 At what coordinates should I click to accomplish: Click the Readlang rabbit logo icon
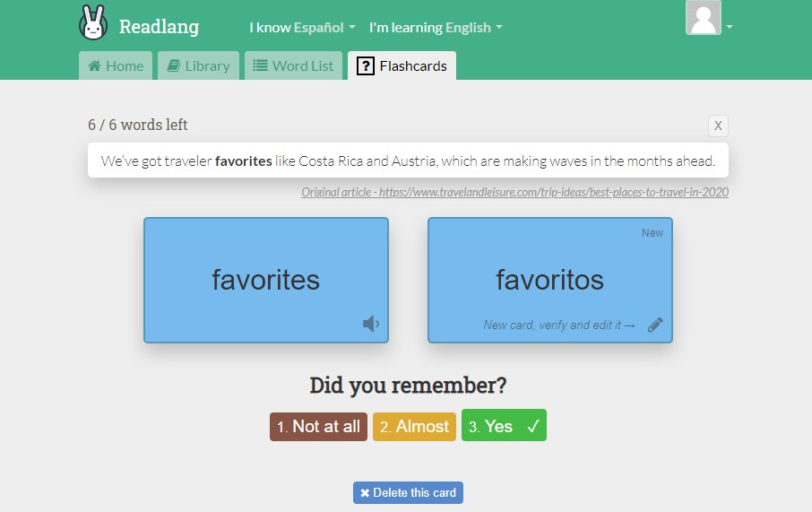tap(93, 22)
